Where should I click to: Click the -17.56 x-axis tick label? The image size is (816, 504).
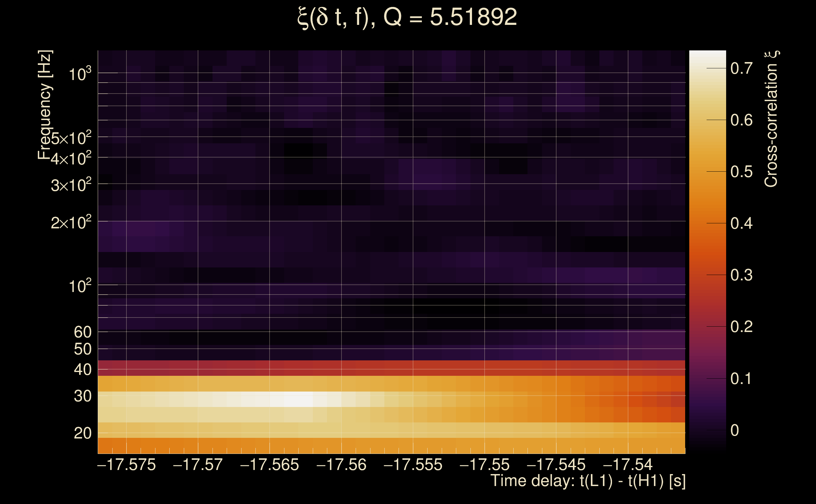341,465
